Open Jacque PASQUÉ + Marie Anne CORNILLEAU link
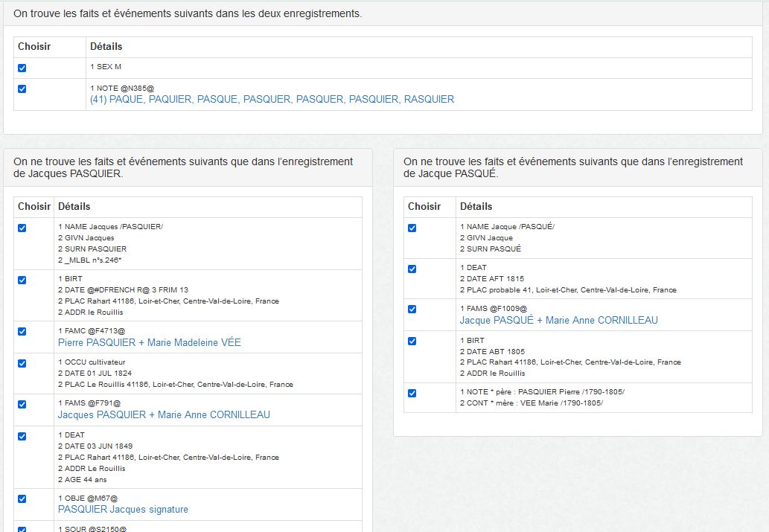Viewport: 769px width, 532px height. 558,320
